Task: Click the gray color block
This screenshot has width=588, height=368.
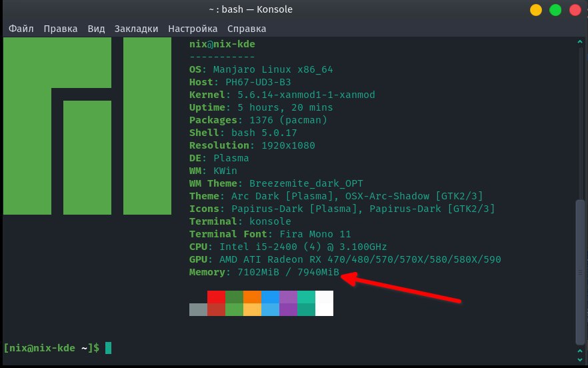Action: [x=199, y=309]
